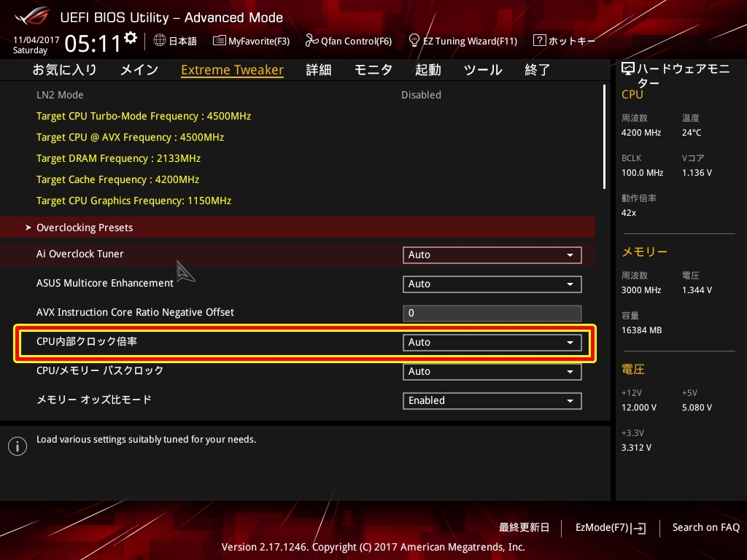Go to the ツール tab

[483, 70]
